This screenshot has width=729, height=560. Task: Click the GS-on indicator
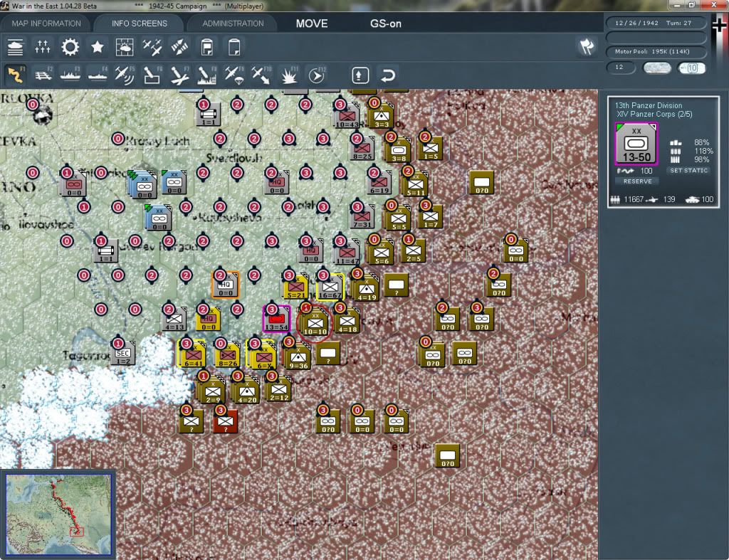coord(385,23)
